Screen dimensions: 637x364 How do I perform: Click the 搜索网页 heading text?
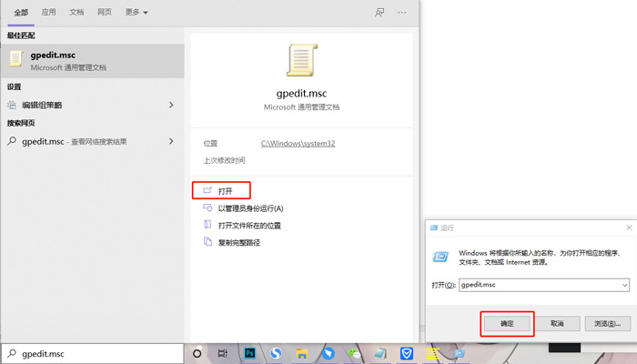pyautogui.click(x=21, y=123)
